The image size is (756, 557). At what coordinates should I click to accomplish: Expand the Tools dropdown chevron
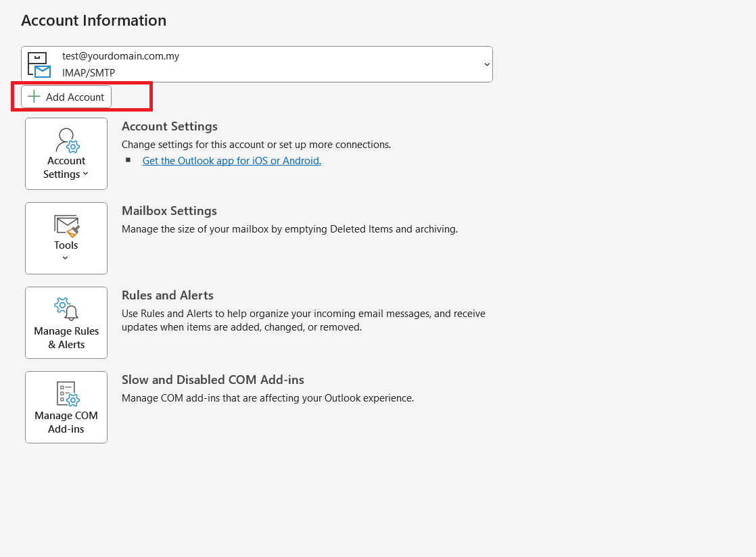(65, 258)
